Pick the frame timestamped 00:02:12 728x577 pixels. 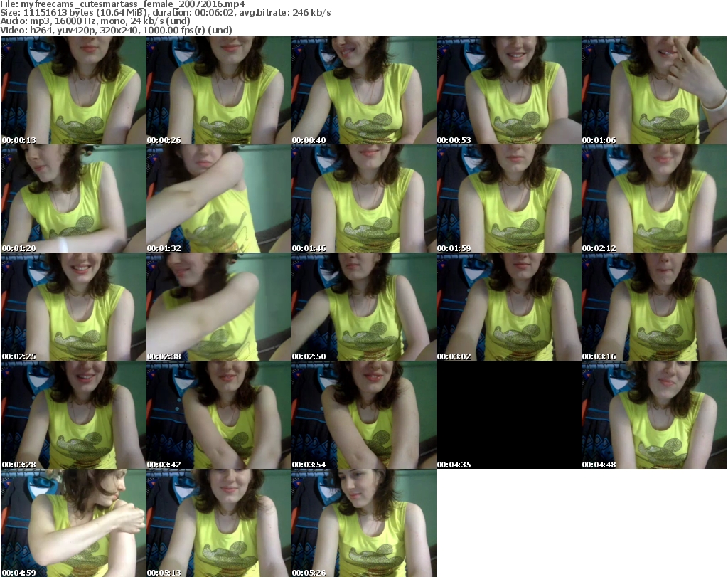pos(654,198)
